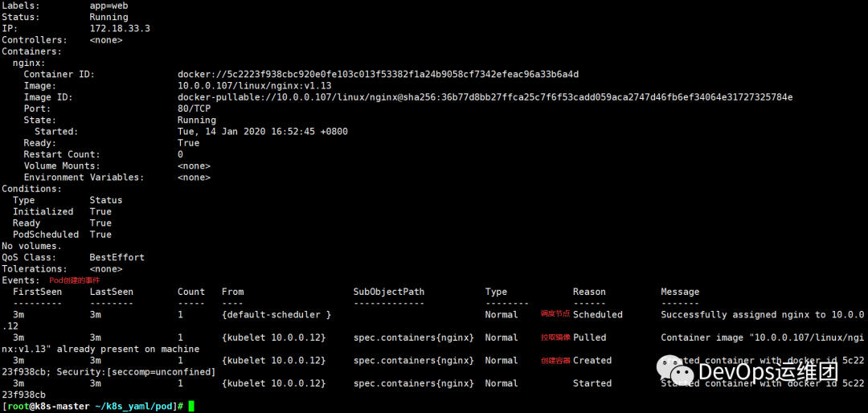The width and height of the screenshot is (868, 413).
Task: Click the red 'Pod创建的事件' annotation
Action: coord(75,280)
